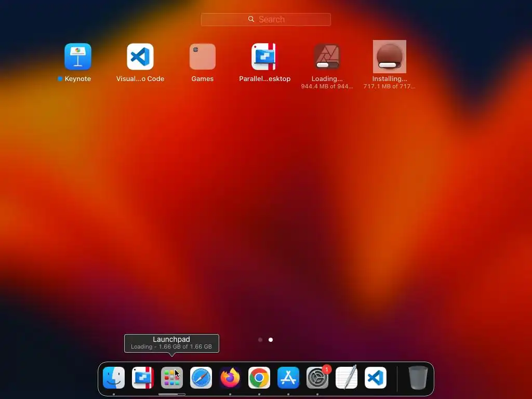The width and height of the screenshot is (532, 399).
Task: Launch Visual Studio Code from Launchpad grid
Action: tap(140, 57)
